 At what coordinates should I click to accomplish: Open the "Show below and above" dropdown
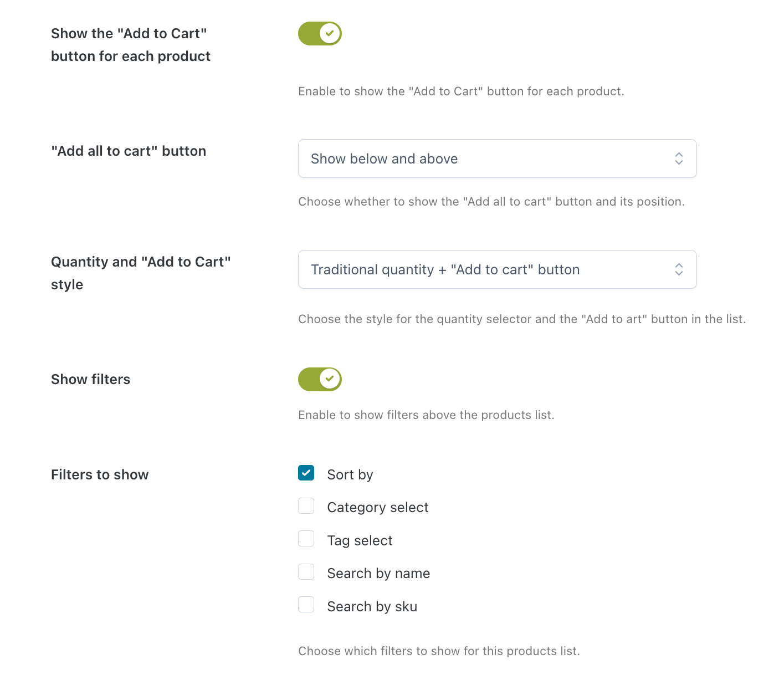pos(497,159)
